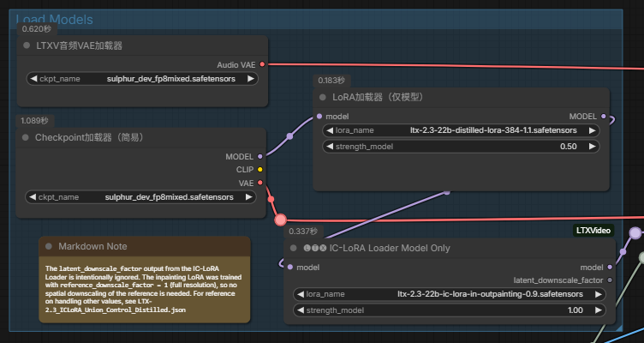Click model output socket on IC-LoRA Loader

coord(610,267)
